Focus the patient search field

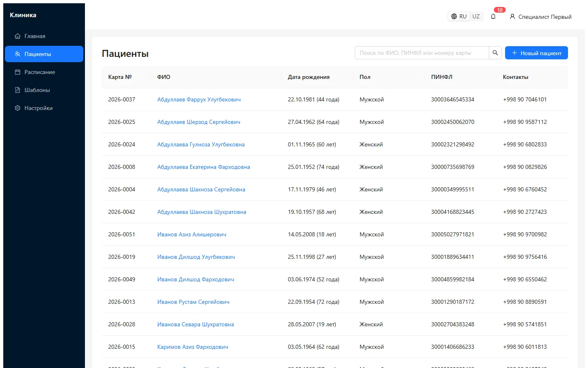pyautogui.click(x=422, y=53)
